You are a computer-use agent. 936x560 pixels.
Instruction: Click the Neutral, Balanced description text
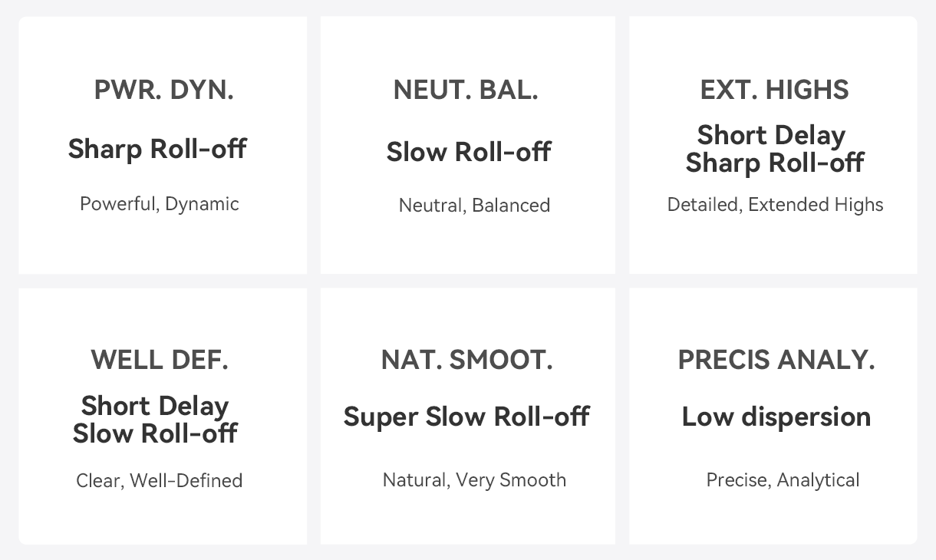point(474,206)
